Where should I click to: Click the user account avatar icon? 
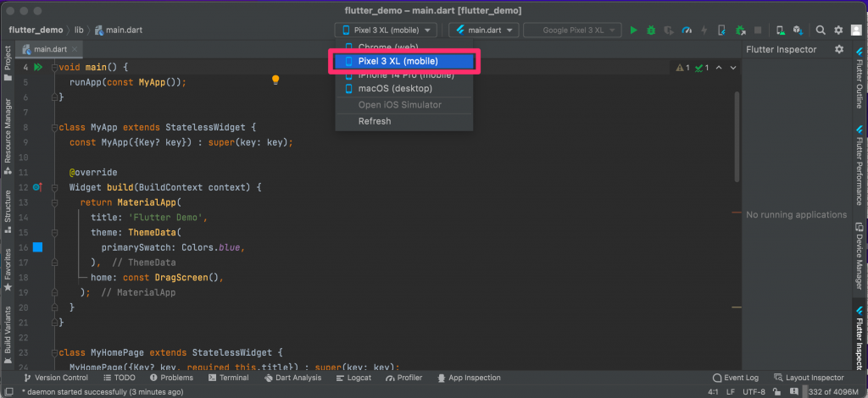[x=856, y=30]
